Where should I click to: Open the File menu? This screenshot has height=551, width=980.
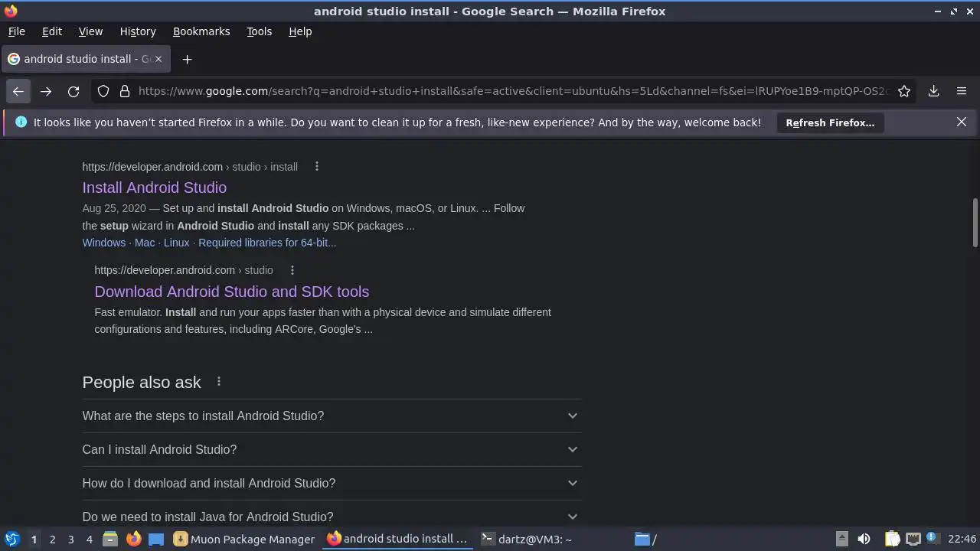pyautogui.click(x=16, y=31)
